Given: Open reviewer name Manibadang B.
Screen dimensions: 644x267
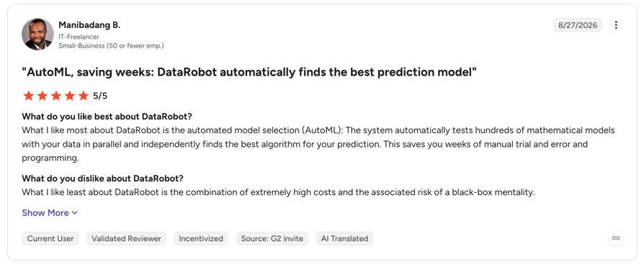Looking at the screenshot, I should (89, 25).
